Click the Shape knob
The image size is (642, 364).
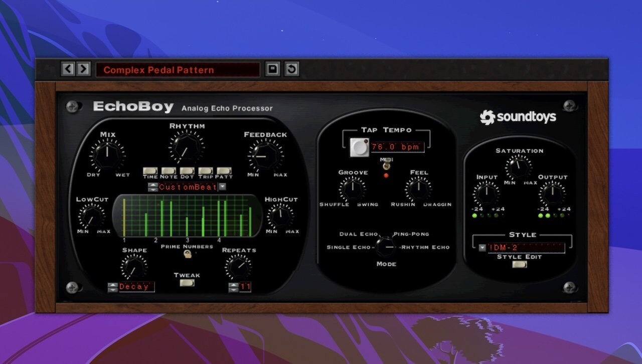point(134,267)
